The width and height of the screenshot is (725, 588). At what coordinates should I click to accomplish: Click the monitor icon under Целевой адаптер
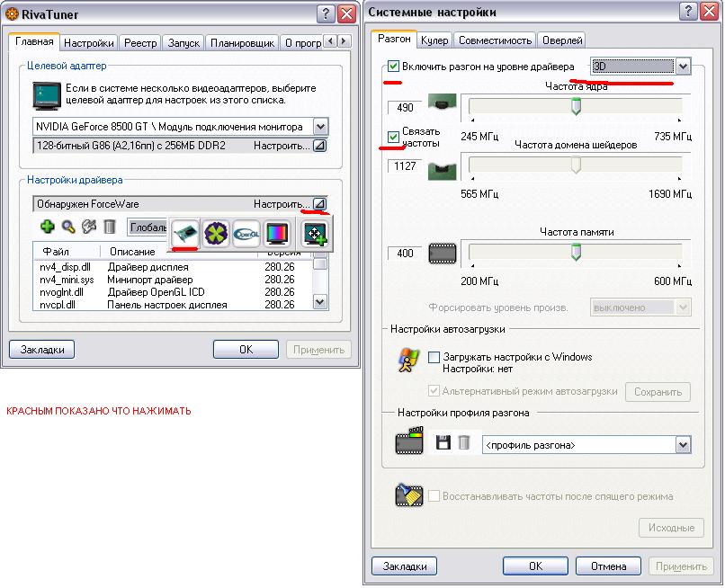pos(47,95)
